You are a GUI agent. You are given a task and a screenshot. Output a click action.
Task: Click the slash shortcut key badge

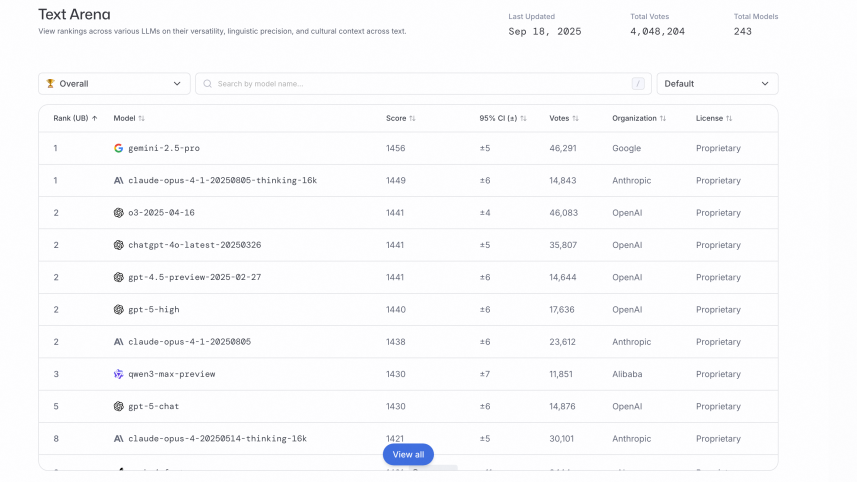click(x=638, y=84)
